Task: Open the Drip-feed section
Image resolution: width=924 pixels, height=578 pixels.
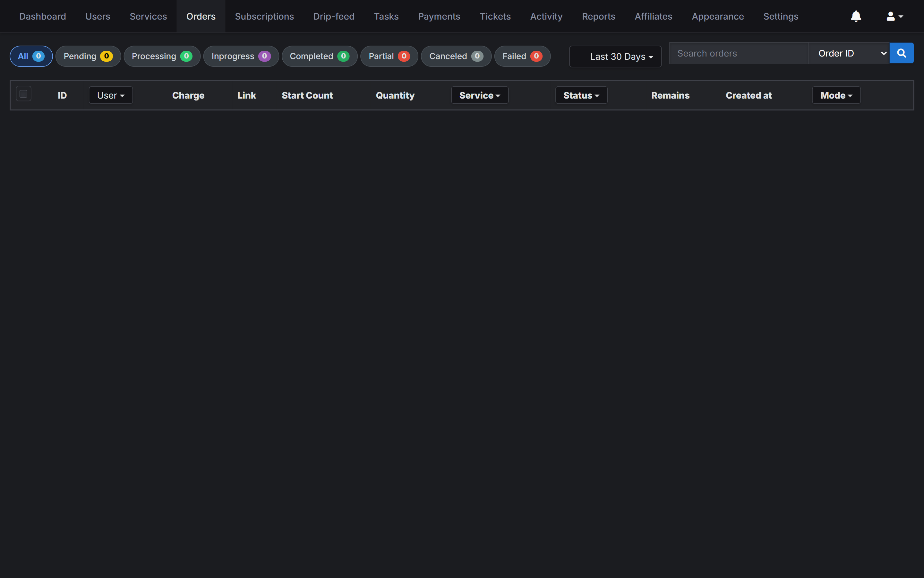Action: (x=334, y=16)
